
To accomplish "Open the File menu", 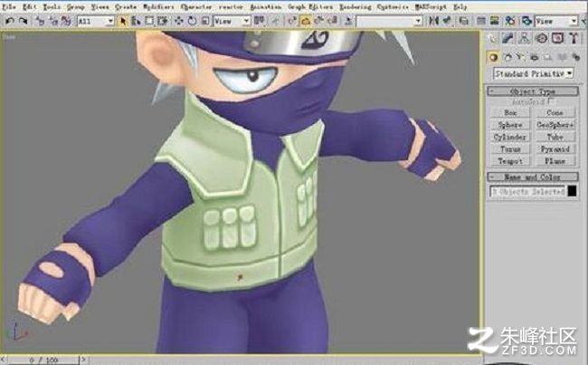I will pos(9,6).
